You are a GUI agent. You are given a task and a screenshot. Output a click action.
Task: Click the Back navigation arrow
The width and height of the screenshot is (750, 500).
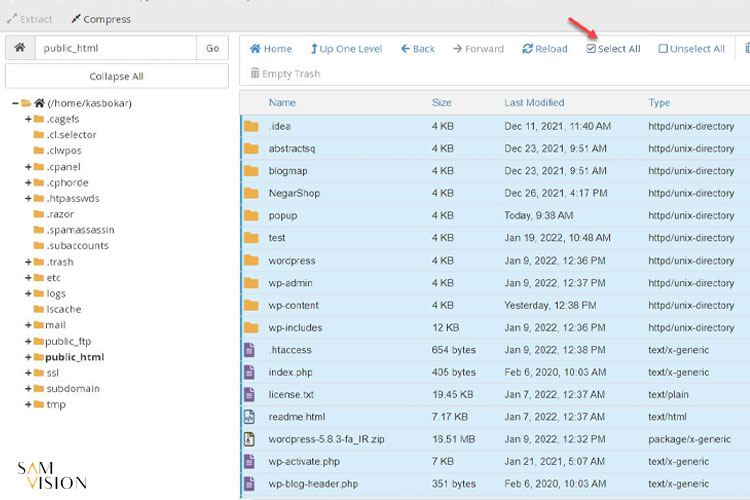(x=417, y=48)
